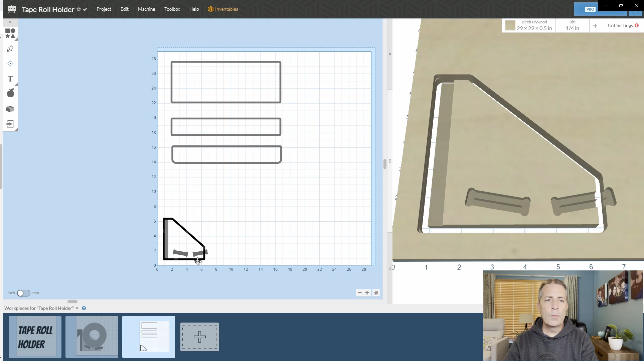Image resolution: width=644 pixels, height=361 pixels.
Task: Select the Tape Roll Holder title workpiece
Action: (x=35, y=337)
